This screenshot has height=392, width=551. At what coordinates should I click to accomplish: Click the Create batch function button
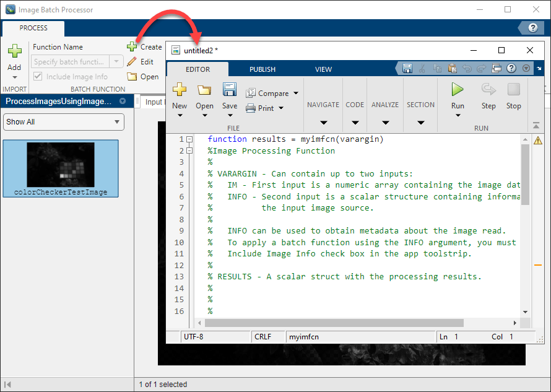pos(144,46)
